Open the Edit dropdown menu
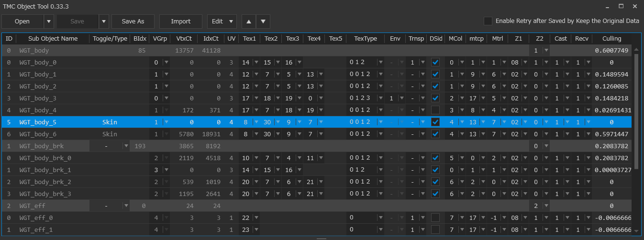Viewport: 644px width, 240px height. [x=222, y=21]
